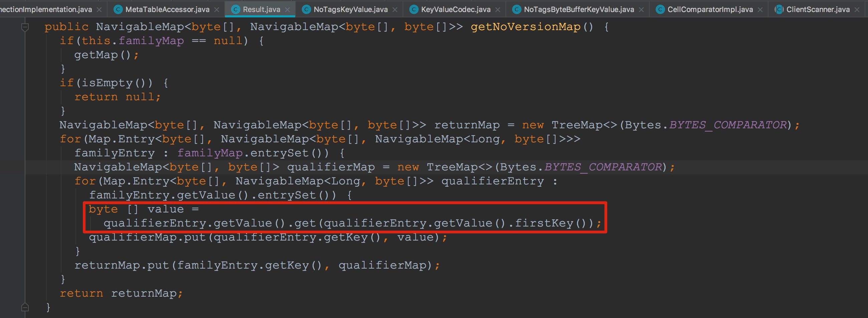Click the qualifierMap variable declaration
Image resolution: width=868 pixels, height=318 pixels.
point(331,167)
